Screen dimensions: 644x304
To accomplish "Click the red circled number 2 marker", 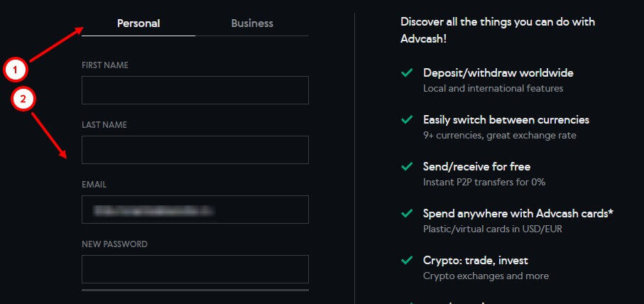I will tap(23, 99).
